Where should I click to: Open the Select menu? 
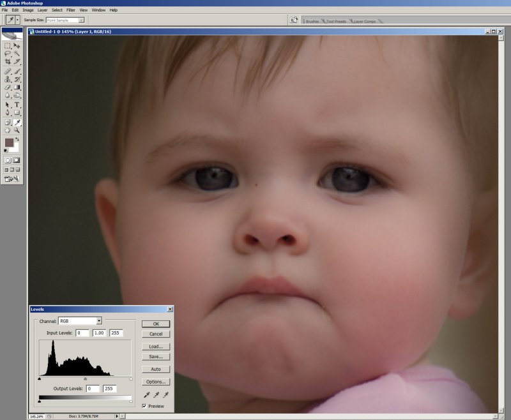click(x=57, y=10)
